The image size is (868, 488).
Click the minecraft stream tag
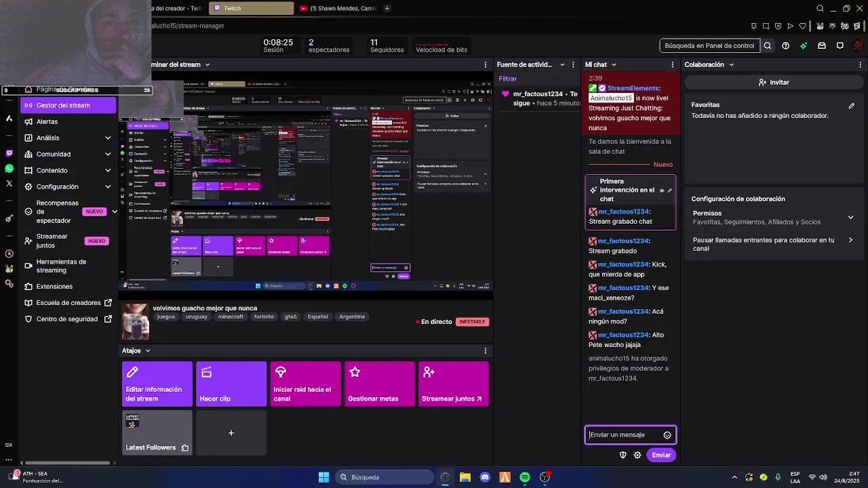coord(231,317)
